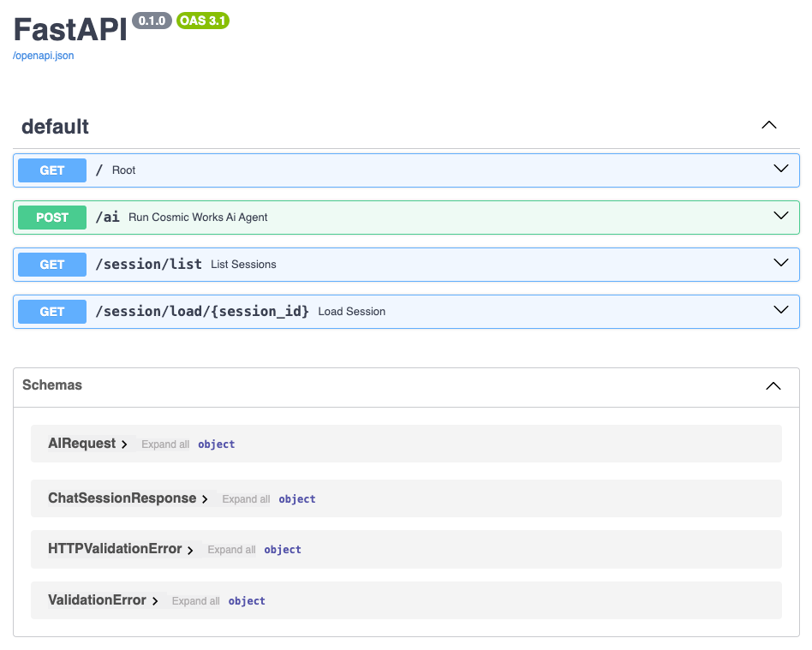Click the AIRequest schema name
The width and height of the screenshot is (812, 650).
coord(82,444)
